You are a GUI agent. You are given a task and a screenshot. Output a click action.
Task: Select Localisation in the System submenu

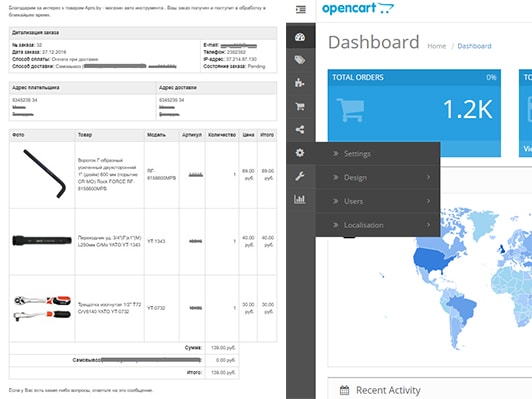(x=378, y=225)
